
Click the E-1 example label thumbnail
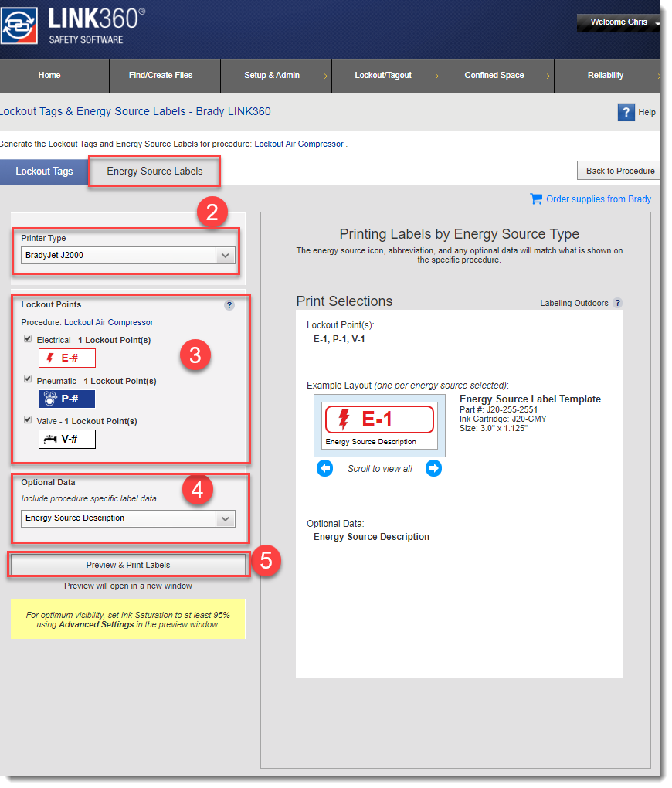[x=379, y=424]
